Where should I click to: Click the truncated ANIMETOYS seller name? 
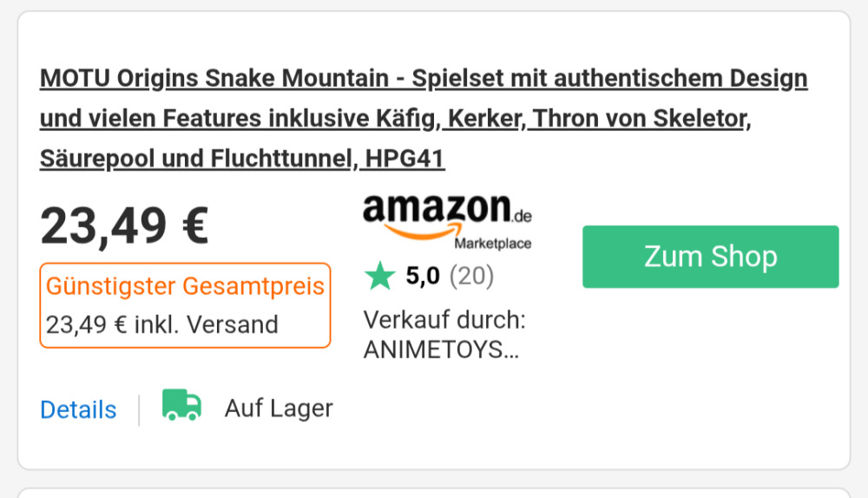[x=441, y=350]
